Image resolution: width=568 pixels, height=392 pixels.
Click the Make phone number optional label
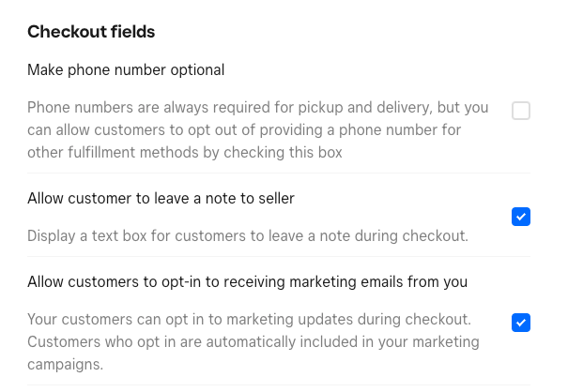coord(126,69)
